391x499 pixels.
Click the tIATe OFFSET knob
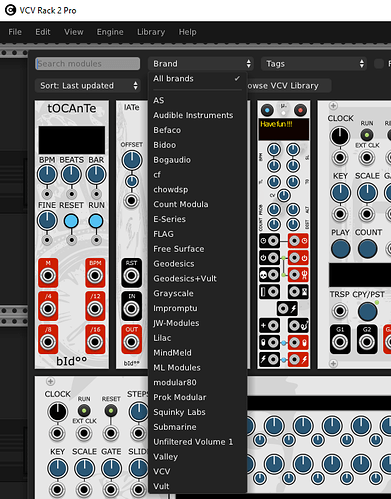pos(132,160)
